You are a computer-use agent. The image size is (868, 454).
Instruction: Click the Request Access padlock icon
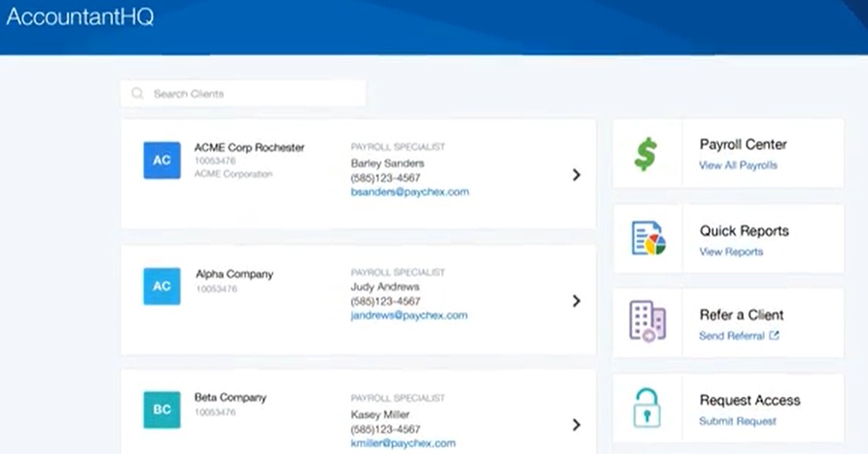646,408
